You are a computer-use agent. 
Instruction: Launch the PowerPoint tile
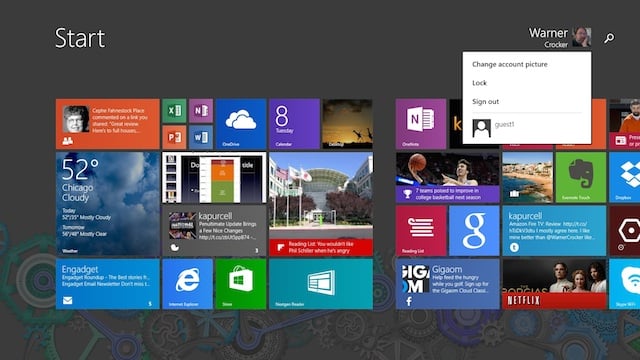coord(174,137)
